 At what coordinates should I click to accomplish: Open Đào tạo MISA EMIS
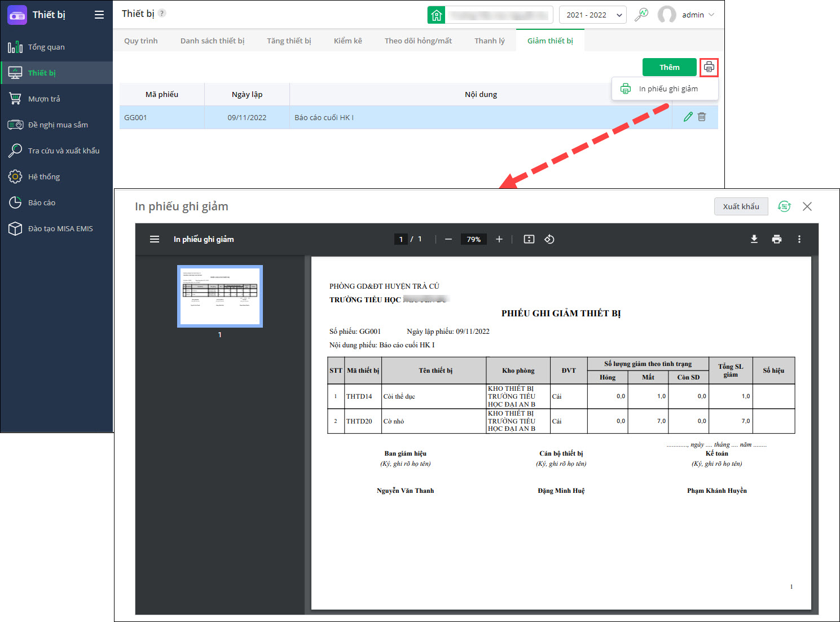click(56, 228)
